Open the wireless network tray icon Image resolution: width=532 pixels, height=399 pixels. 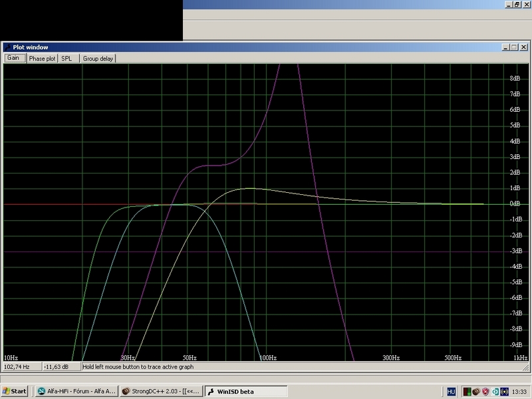click(x=504, y=391)
